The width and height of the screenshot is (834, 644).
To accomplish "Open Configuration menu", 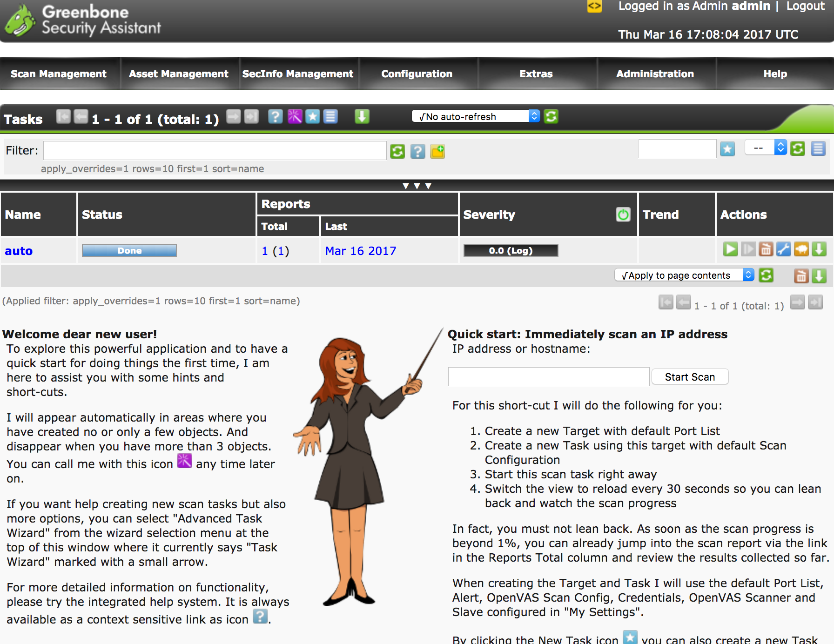I will 417,74.
